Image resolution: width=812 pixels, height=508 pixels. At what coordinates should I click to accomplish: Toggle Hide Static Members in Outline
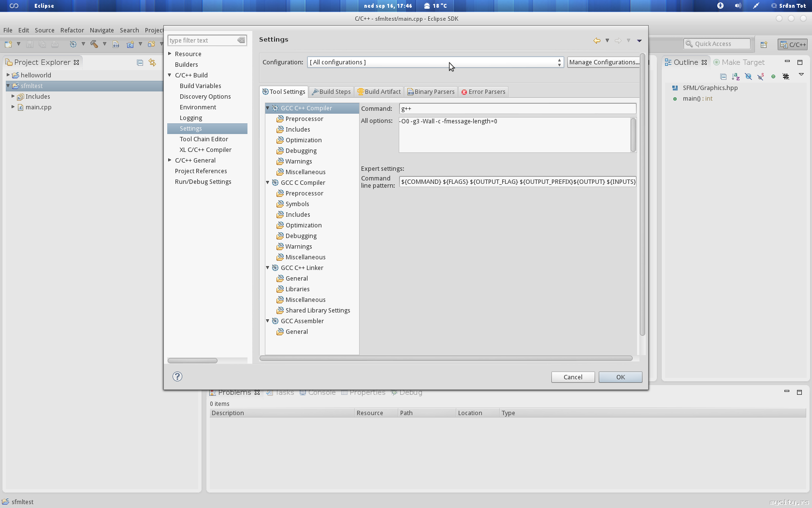pos(761,76)
